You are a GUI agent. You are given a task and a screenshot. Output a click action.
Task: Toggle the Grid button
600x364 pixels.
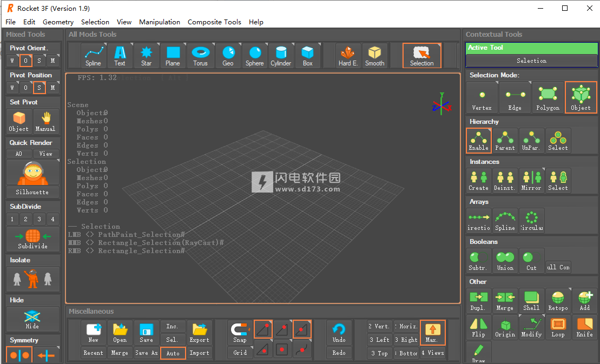[240, 353]
